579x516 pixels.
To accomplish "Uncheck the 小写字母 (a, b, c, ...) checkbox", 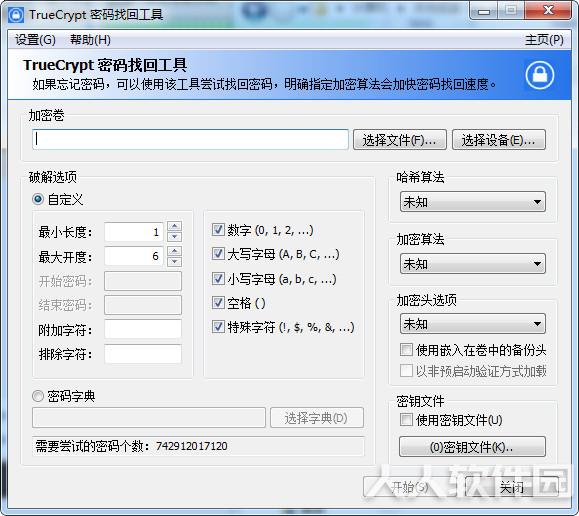I will coord(218,278).
